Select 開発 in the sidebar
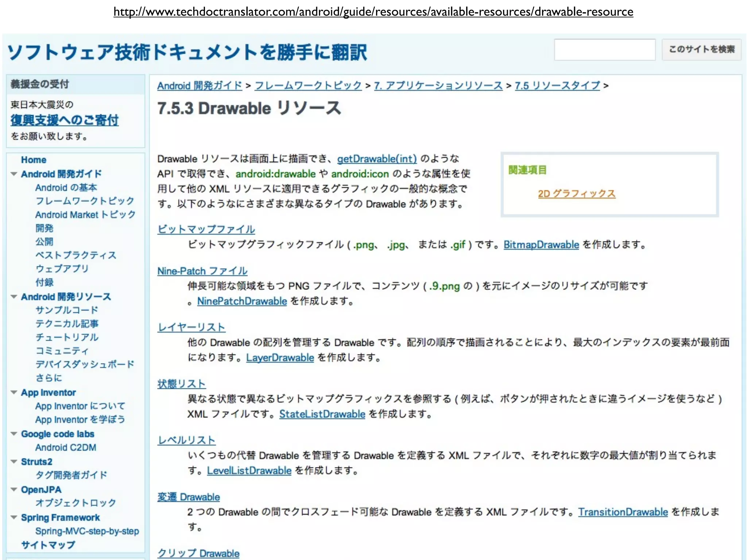This screenshot has height=560, width=747. point(44,228)
